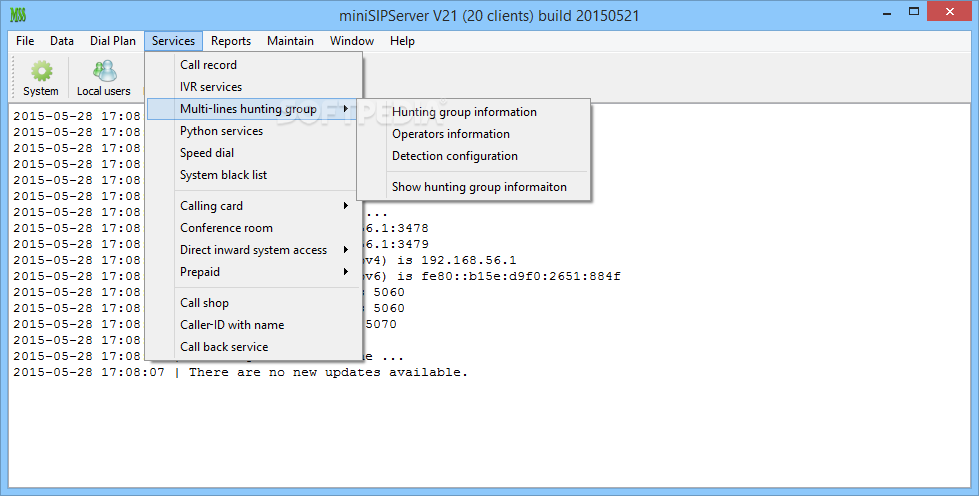
Task: Click log line with fe80::b15e IPv6 address
Action: (491, 276)
